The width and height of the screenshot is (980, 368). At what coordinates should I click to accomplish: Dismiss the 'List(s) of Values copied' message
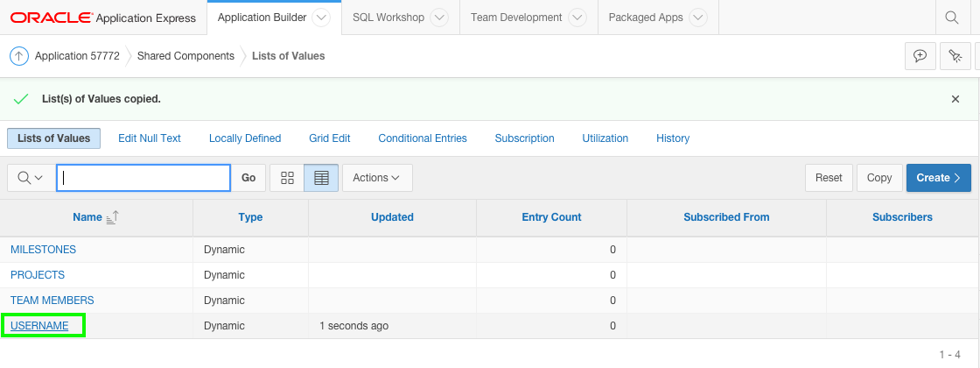tap(955, 99)
